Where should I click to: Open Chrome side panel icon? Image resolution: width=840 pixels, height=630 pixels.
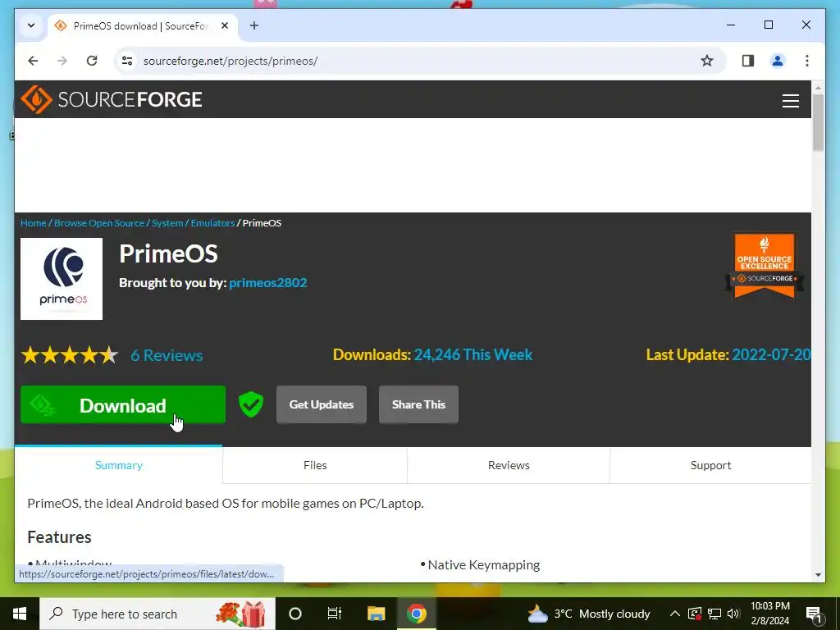(x=748, y=61)
